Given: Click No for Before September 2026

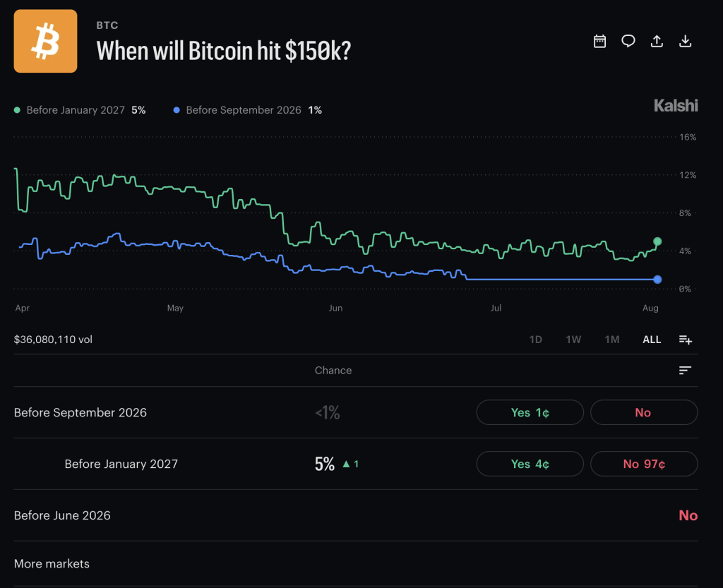Looking at the screenshot, I should click(x=644, y=412).
